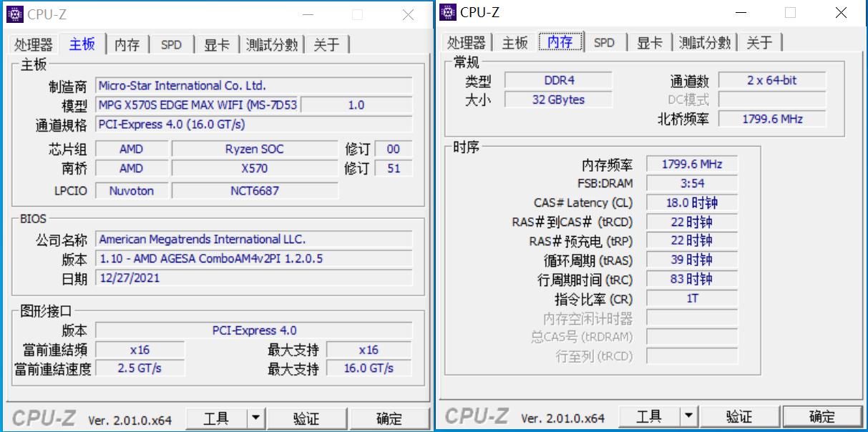Open the 工具 menu in the left window

click(x=217, y=418)
